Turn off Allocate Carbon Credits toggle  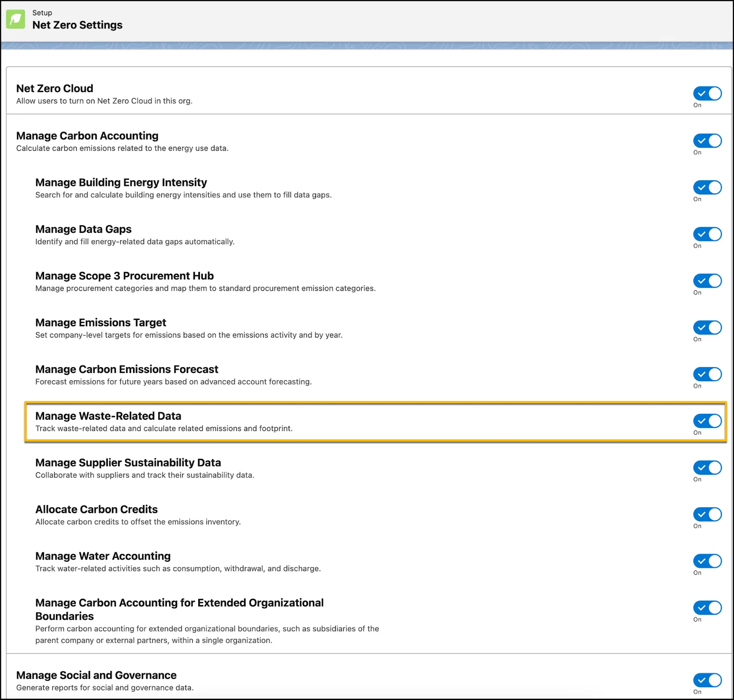tap(707, 515)
